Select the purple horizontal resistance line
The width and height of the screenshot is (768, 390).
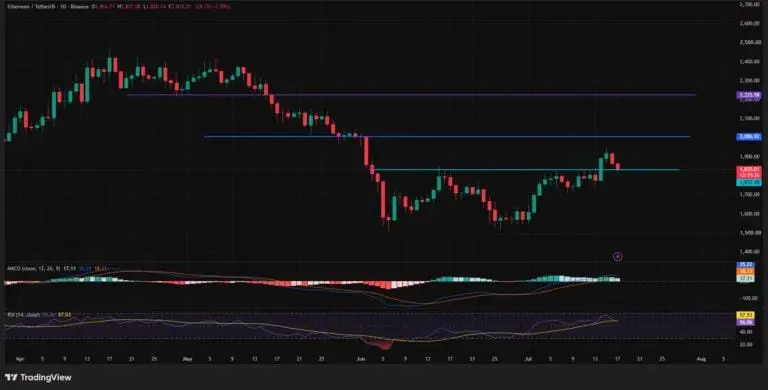pos(411,95)
